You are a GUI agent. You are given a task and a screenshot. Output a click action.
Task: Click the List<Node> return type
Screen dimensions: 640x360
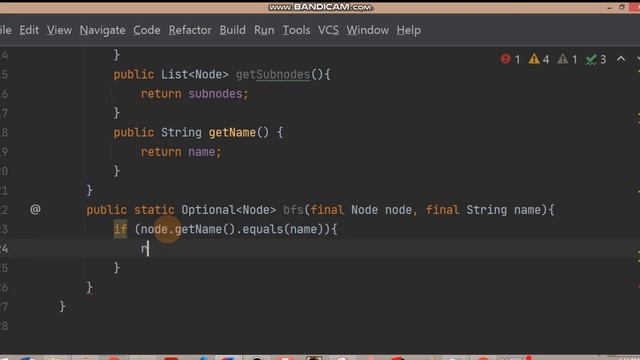[x=195, y=75]
